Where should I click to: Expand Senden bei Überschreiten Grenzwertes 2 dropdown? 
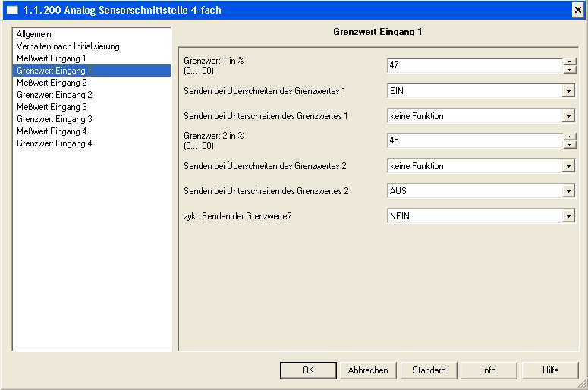point(568,166)
